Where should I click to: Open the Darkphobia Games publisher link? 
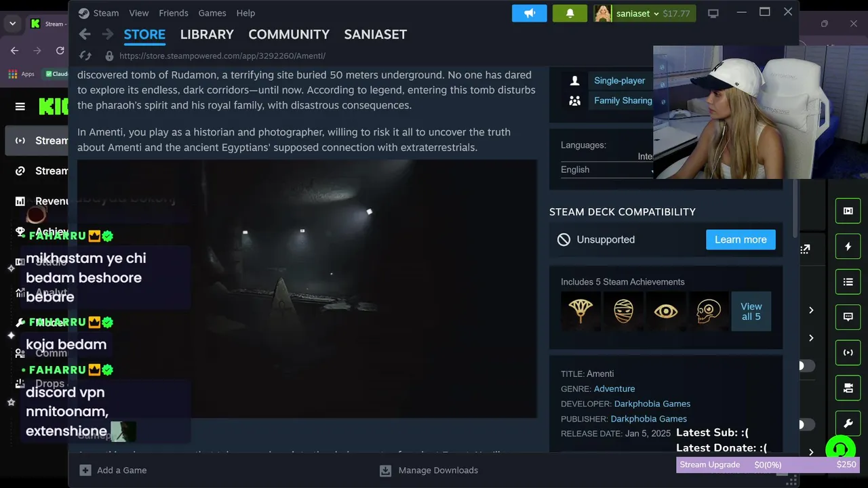tap(649, 419)
